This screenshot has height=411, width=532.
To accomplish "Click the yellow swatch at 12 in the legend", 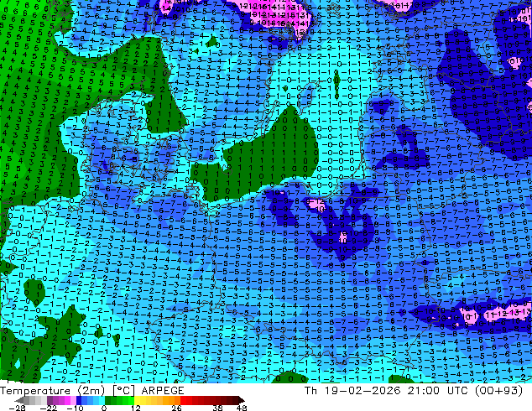I will click(137, 400).
